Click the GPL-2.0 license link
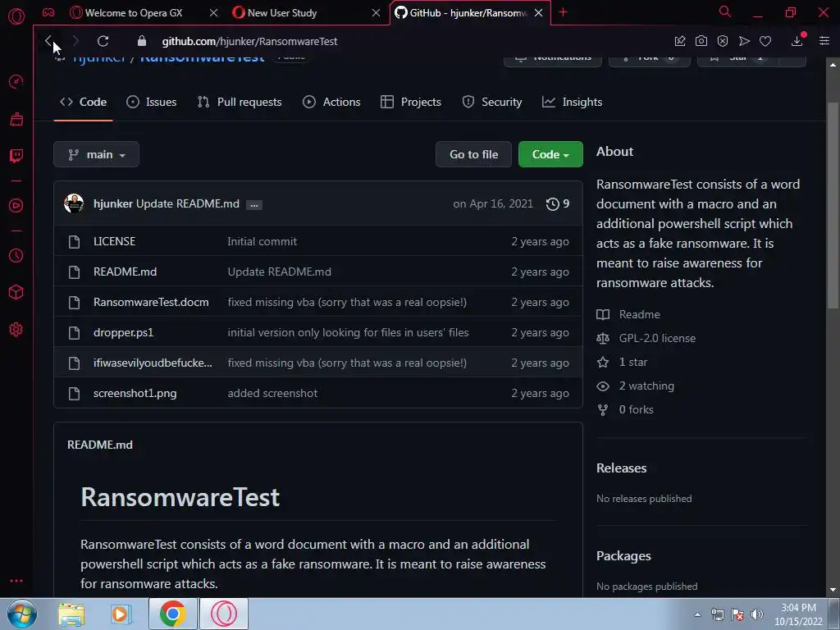This screenshot has height=630, width=840. [x=657, y=338]
